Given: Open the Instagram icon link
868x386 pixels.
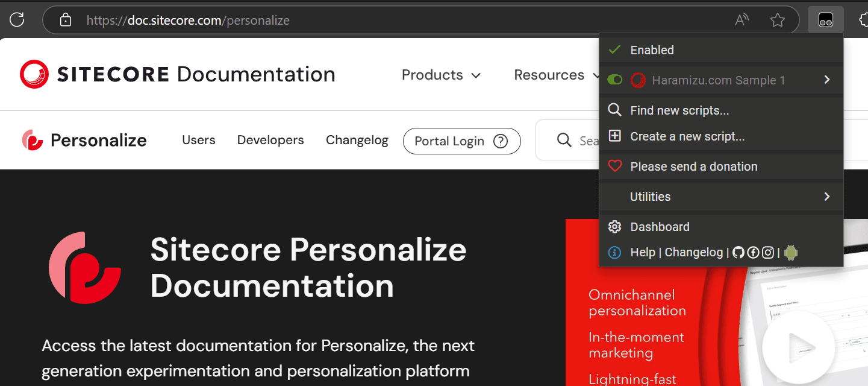Looking at the screenshot, I should 767,253.
